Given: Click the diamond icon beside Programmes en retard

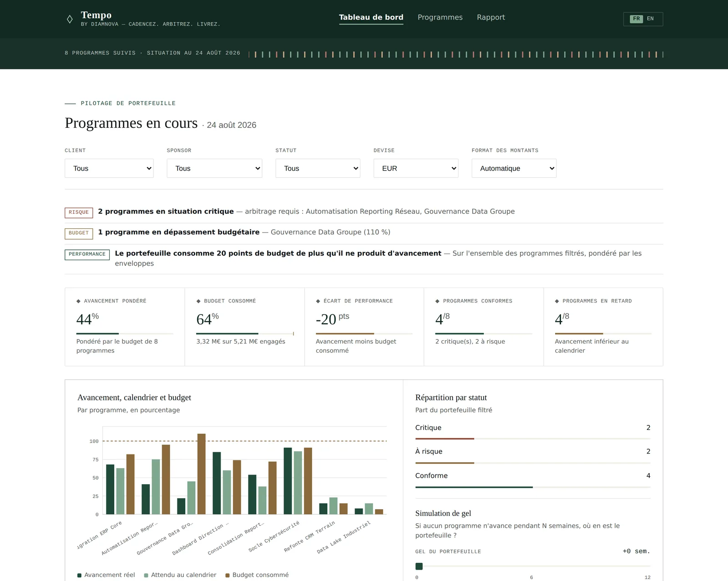Looking at the screenshot, I should pyautogui.click(x=557, y=301).
